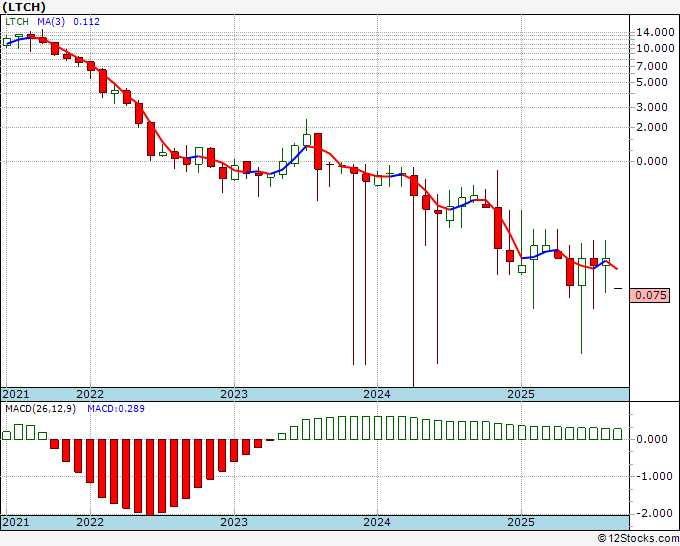Viewport: 680px width, 546px height.
Task: Select 2025 on the MACD panel time axis
Action: [521, 522]
